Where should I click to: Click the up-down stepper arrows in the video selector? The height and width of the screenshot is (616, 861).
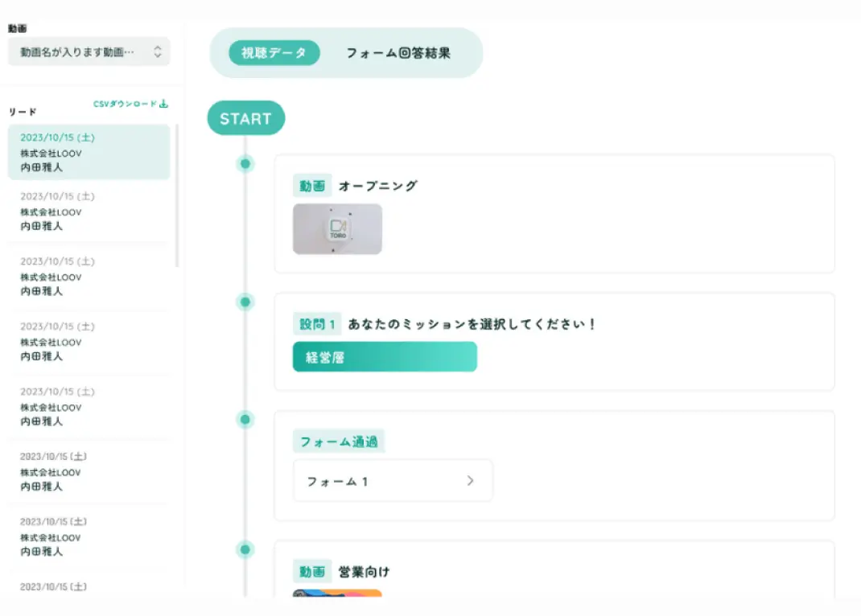[159, 51]
